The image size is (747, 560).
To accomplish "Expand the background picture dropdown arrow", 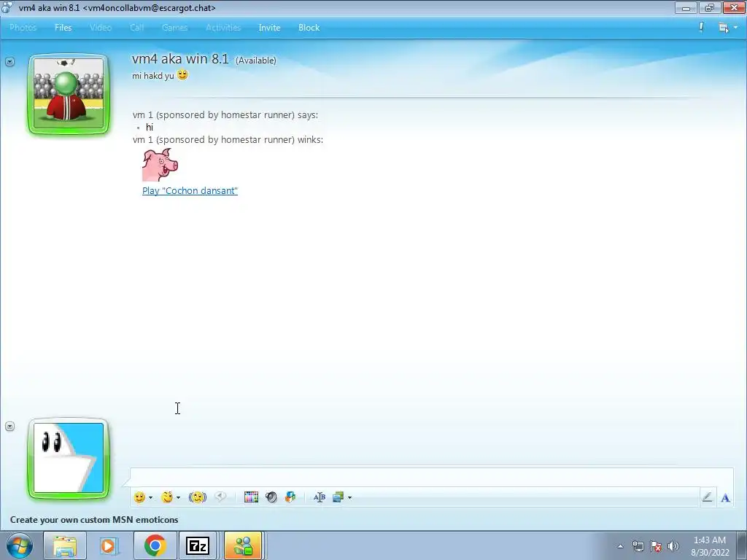I will click(349, 497).
